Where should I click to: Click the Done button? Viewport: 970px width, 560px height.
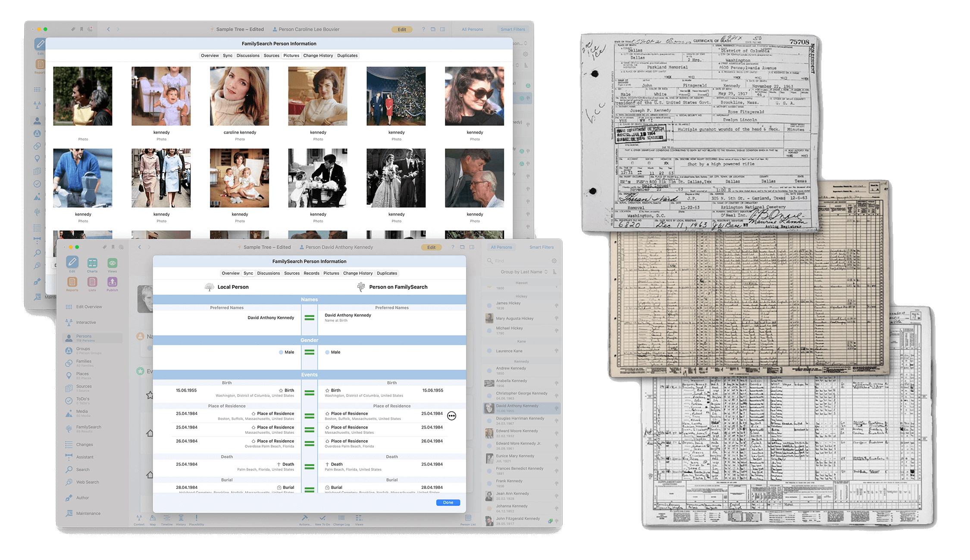coord(448,502)
